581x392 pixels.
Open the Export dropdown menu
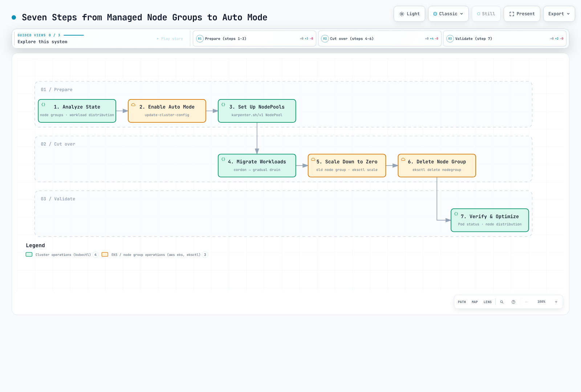pyautogui.click(x=559, y=14)
